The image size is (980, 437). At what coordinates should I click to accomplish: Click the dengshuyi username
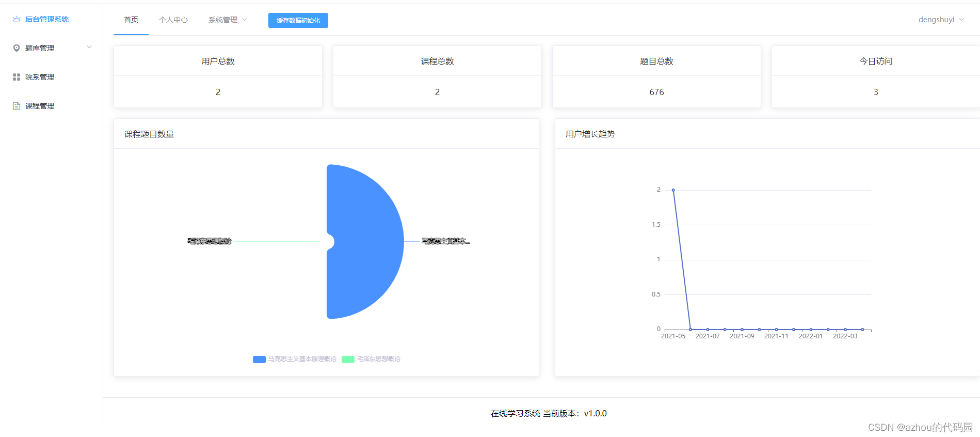(936, 20)
